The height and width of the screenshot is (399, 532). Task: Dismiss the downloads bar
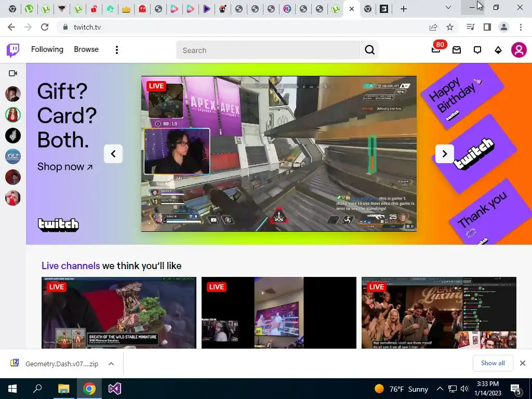pos(523,363)
